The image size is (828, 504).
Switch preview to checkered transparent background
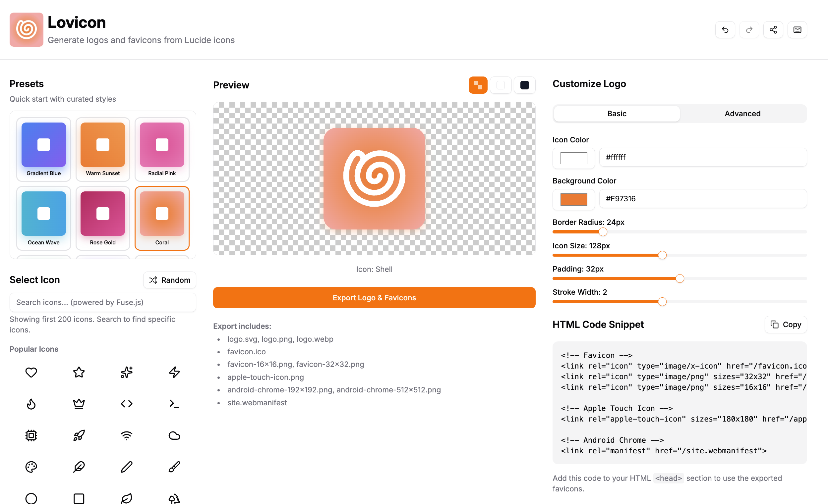click(478, 85)
